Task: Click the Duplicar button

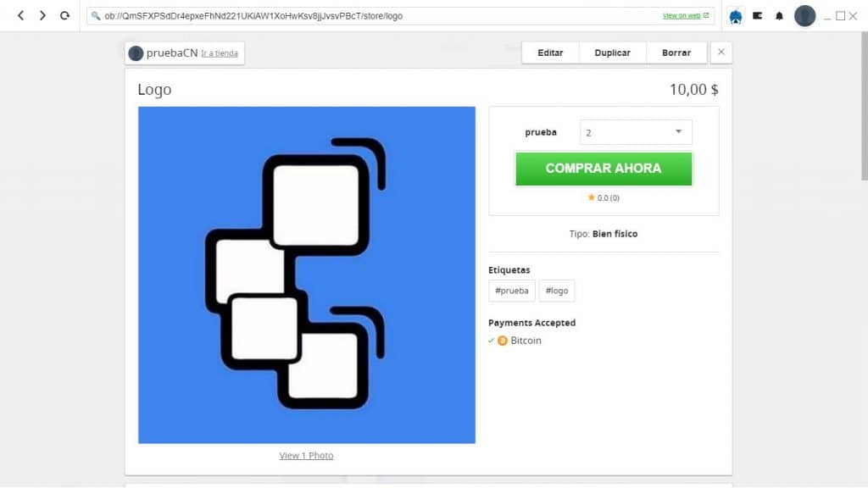Action: coord(612,53)
